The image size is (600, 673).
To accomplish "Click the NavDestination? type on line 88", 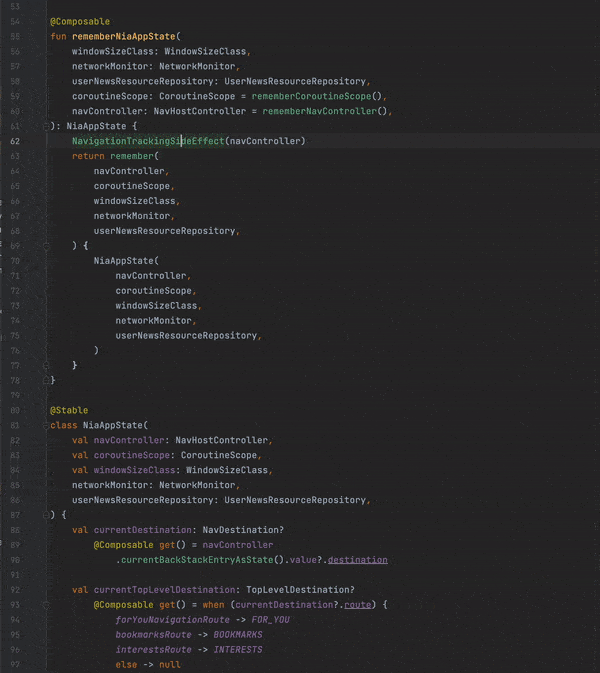I will [x=243, y=530].
